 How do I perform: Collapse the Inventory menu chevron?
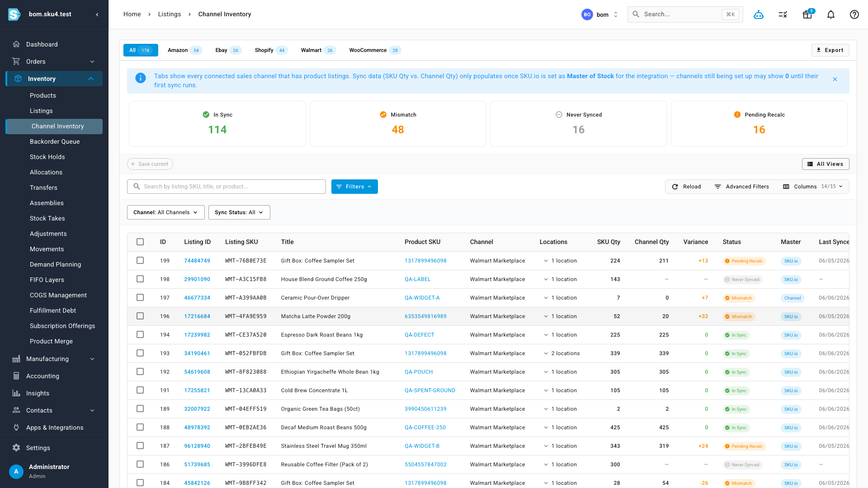[91, 79]
